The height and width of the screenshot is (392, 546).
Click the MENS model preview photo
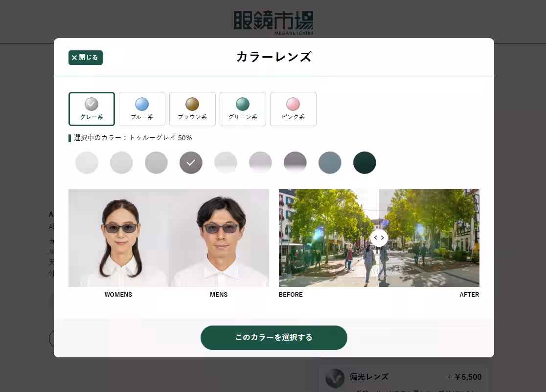pos(219,238)
